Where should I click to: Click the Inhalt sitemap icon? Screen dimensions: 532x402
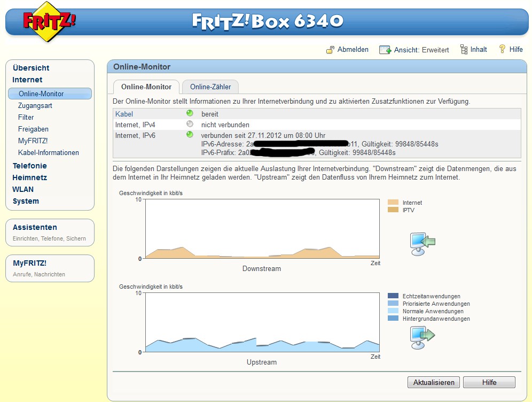(464, 50)
